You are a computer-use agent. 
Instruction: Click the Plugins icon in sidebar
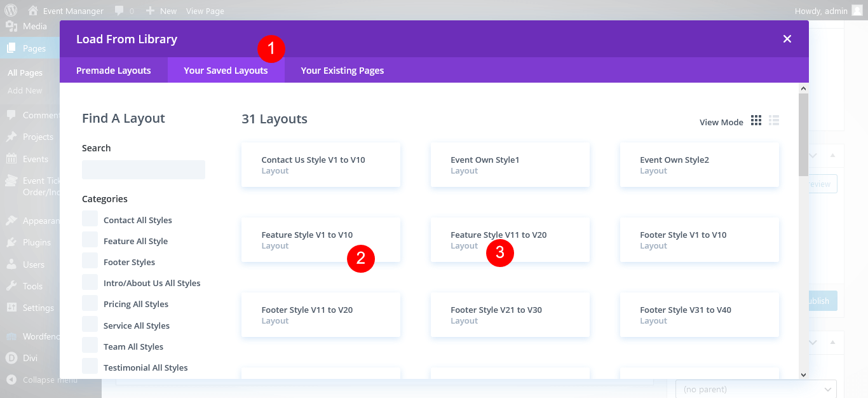point(11,242)
